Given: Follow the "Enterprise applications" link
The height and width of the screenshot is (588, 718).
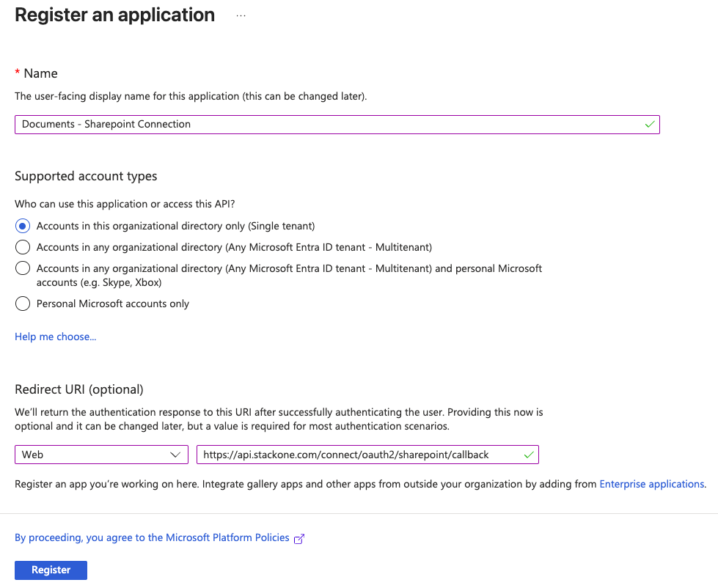Looking at the screenshot, I should (651, 484).
